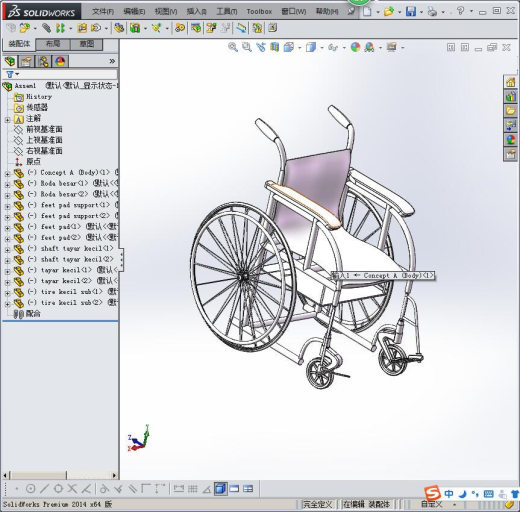Image resolution: width=520 pixels, height=512 pixels.
Task: Open the Display Style dropdown arrow
Action: (322, 48)
